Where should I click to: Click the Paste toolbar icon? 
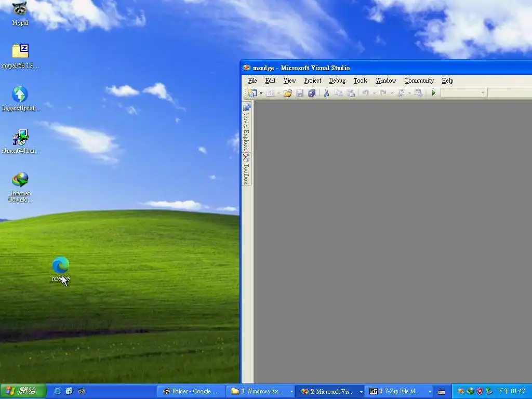click(x=351, y=93)
